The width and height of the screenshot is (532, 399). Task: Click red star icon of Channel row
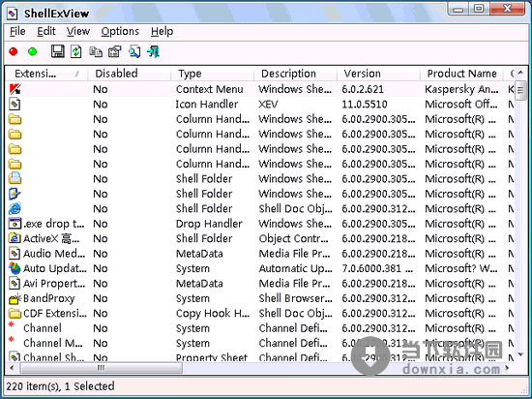[12, 324]
